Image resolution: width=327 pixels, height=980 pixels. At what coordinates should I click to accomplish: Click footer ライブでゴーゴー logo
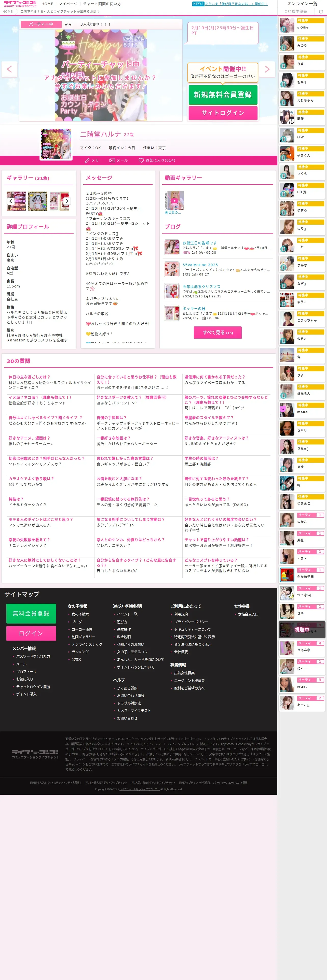(x=35, y=754)
